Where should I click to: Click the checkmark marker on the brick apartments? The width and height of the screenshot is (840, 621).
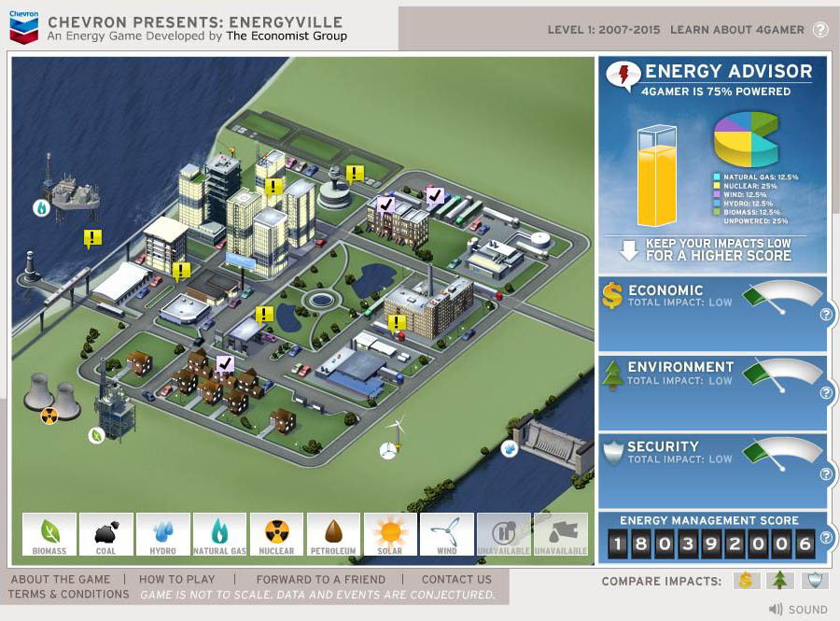point(385,205)
